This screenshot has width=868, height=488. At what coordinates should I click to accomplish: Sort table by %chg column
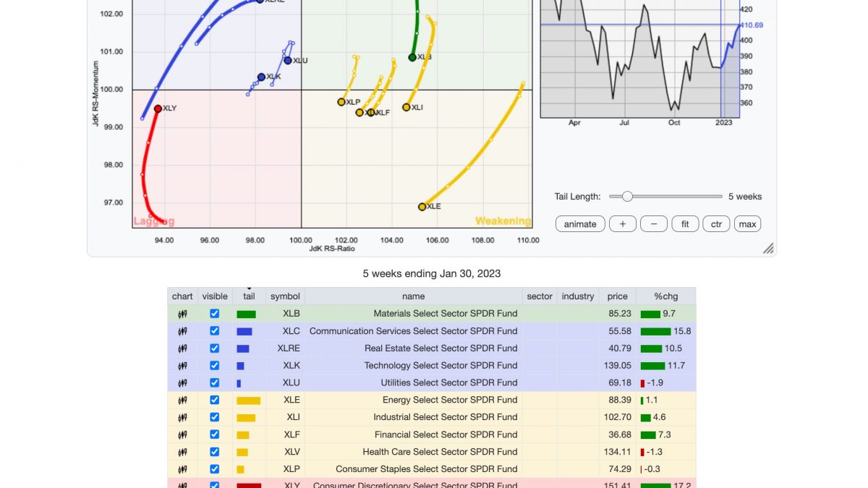665,296
